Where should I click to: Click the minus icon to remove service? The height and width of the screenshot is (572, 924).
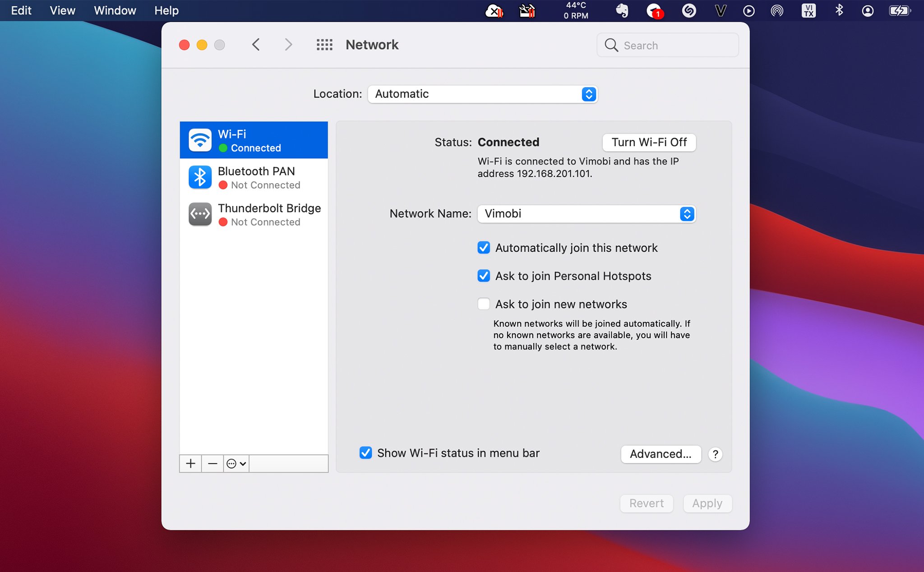click(213, 463)
